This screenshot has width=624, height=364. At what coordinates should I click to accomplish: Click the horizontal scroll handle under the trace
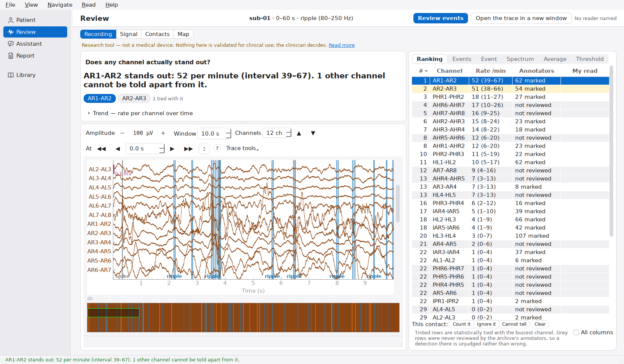tap(90, 299)
